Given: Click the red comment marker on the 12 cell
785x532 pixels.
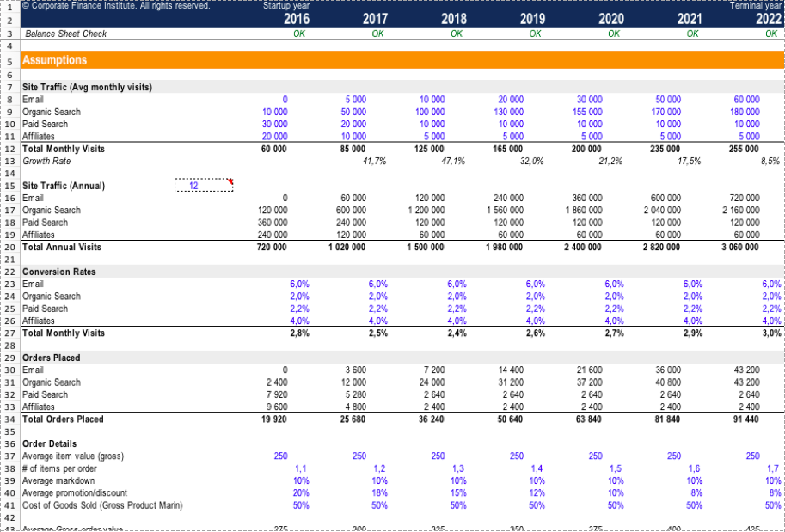Looking at the screenshot, I should 231,181.
